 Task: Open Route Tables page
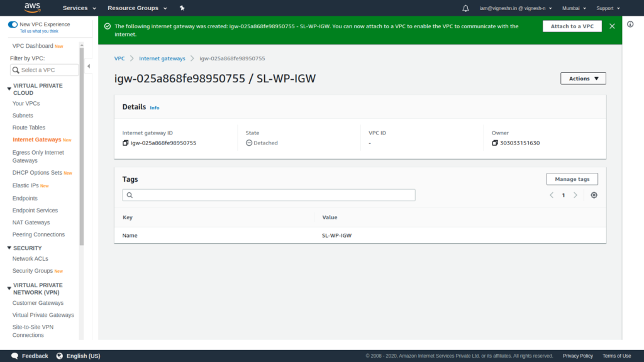pyautogui.click(x=29, y=128)
